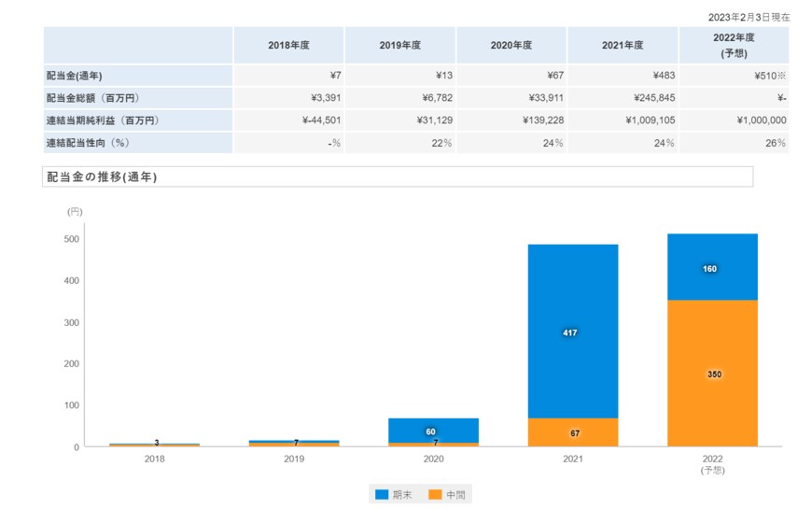Image resolution: width=812 pixels, height=509 pixels.
Task: Click the orange 67 segment of 2021 bar
Action: 573,432
